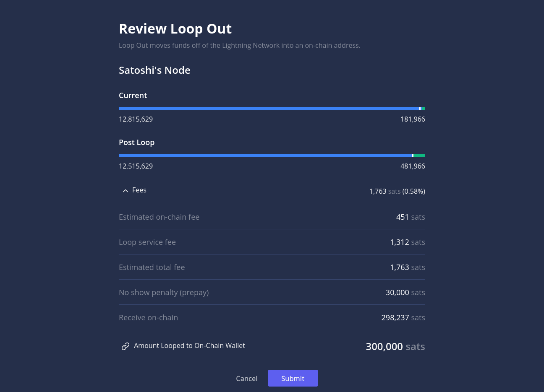544x392 pixels.
Task: Click the chain link icon
Action: tap(126, 346)
